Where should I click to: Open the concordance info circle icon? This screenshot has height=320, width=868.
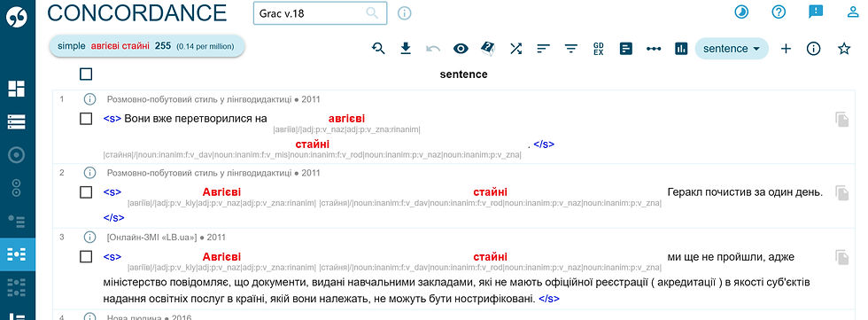[813, 49]
